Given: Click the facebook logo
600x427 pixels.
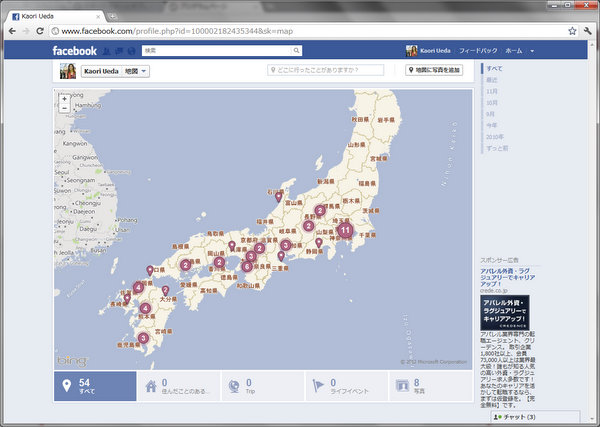Looking at the screenshot, I should 75,51.
